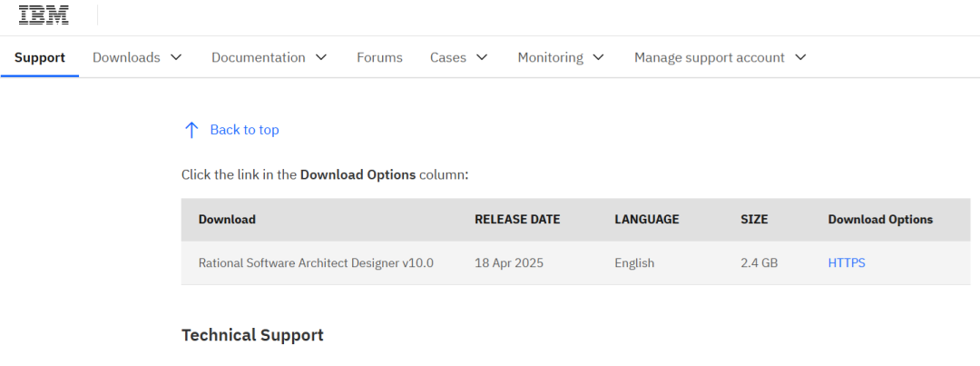Expand the Cases menu

coord(459,57)
